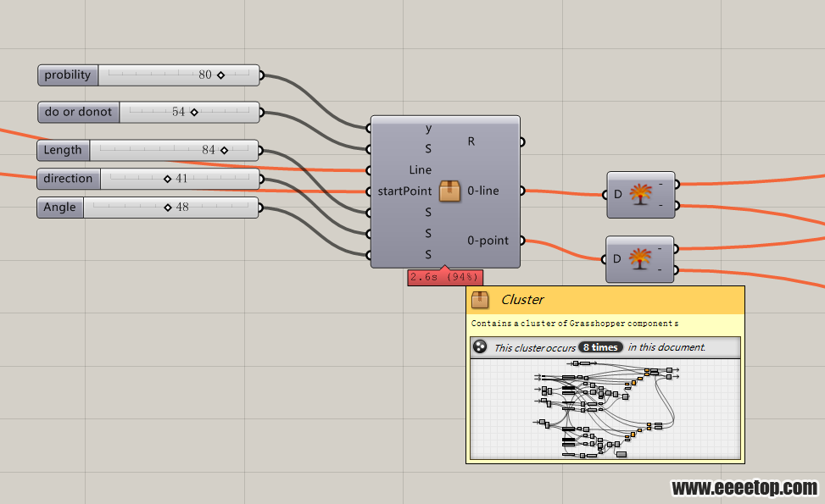Click the cluster preview thumbnail
The height and width of the screenshot is (504, 825).
(x=605, y=409)
